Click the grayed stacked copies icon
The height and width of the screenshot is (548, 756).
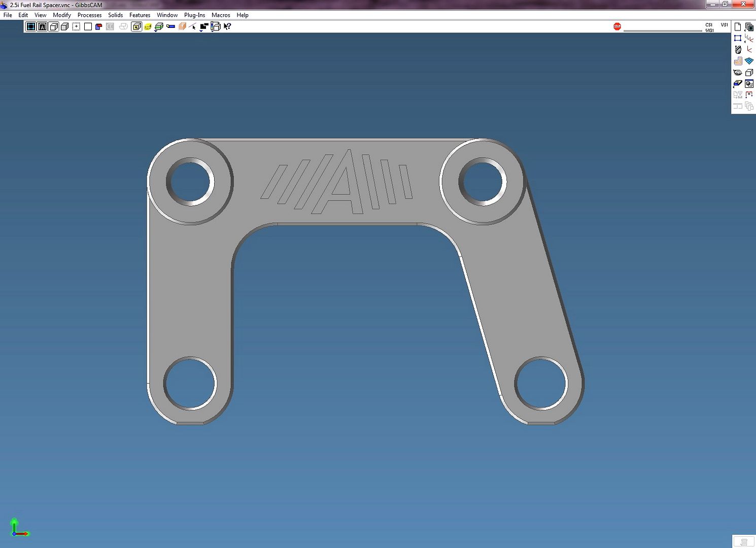[749, 106]
